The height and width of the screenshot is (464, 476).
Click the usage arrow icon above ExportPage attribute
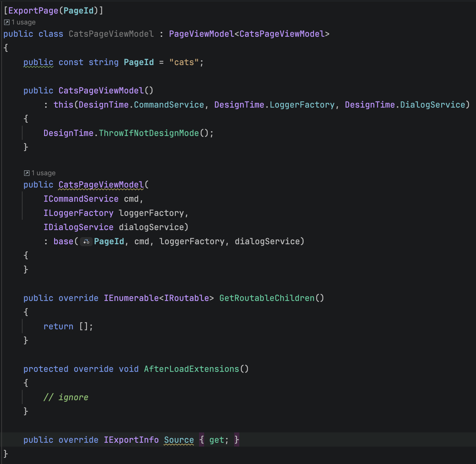pyautogui.click(x=6, y=22)
